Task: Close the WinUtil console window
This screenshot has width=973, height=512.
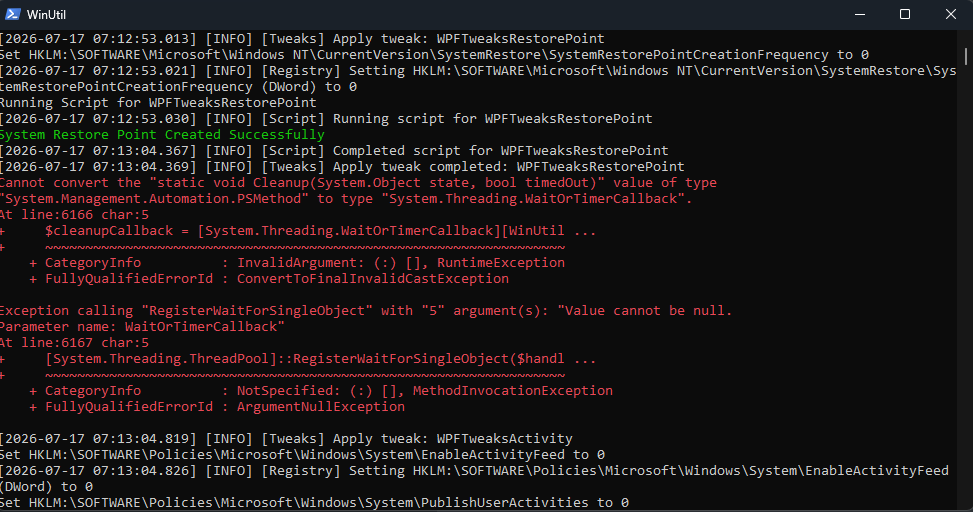Action: click(950, 14)
